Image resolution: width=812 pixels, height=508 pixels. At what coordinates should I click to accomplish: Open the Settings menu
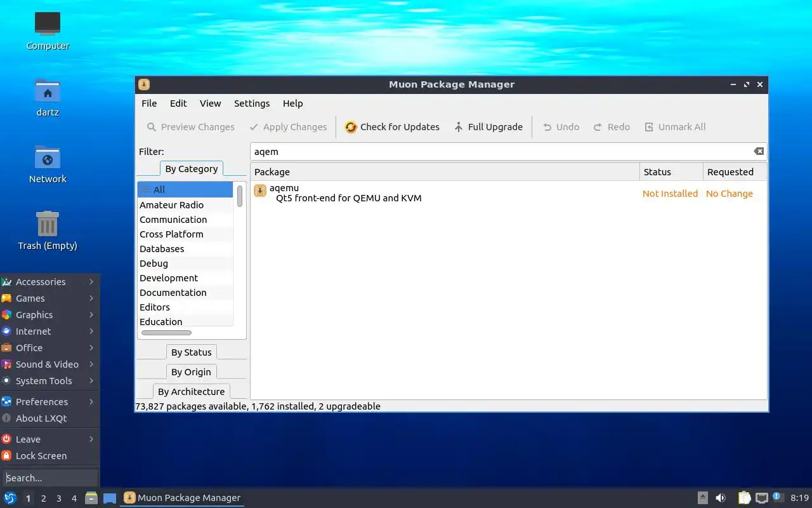pos(252,104)
